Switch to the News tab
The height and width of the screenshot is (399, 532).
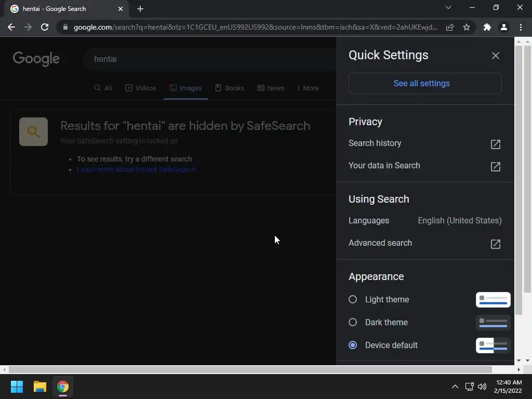[271, 88]
